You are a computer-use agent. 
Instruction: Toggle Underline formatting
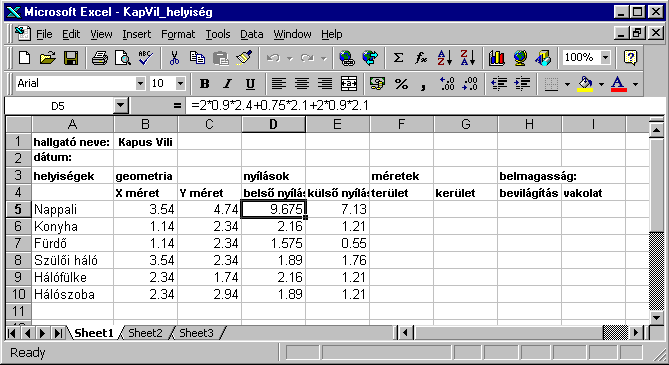250,83
